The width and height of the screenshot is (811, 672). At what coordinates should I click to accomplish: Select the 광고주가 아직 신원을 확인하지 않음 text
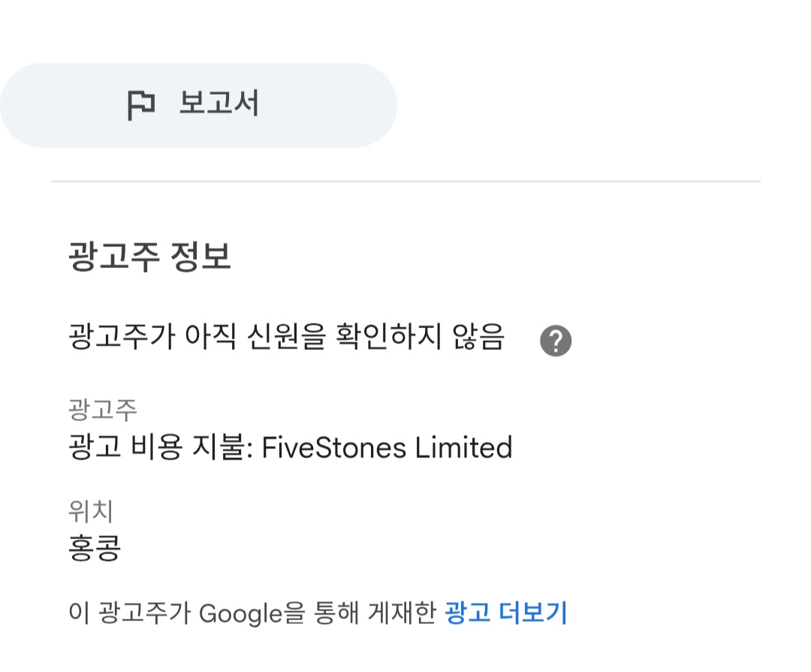click(286, 339)
